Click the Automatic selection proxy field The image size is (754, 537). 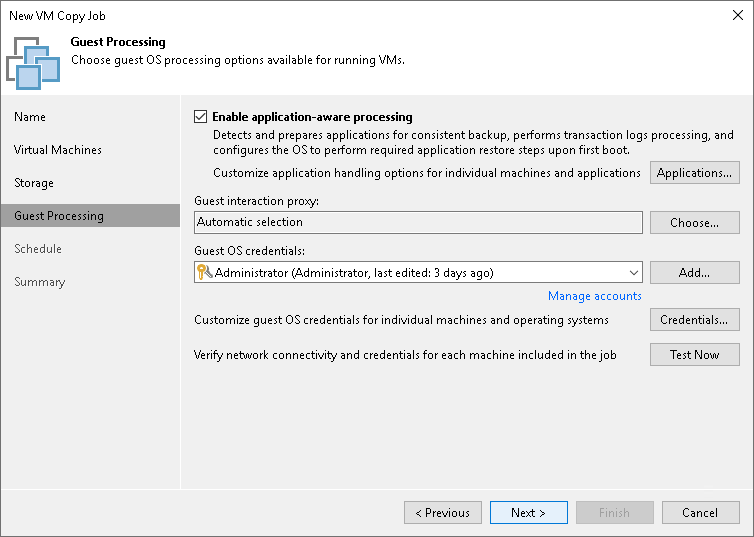[418, 223]
